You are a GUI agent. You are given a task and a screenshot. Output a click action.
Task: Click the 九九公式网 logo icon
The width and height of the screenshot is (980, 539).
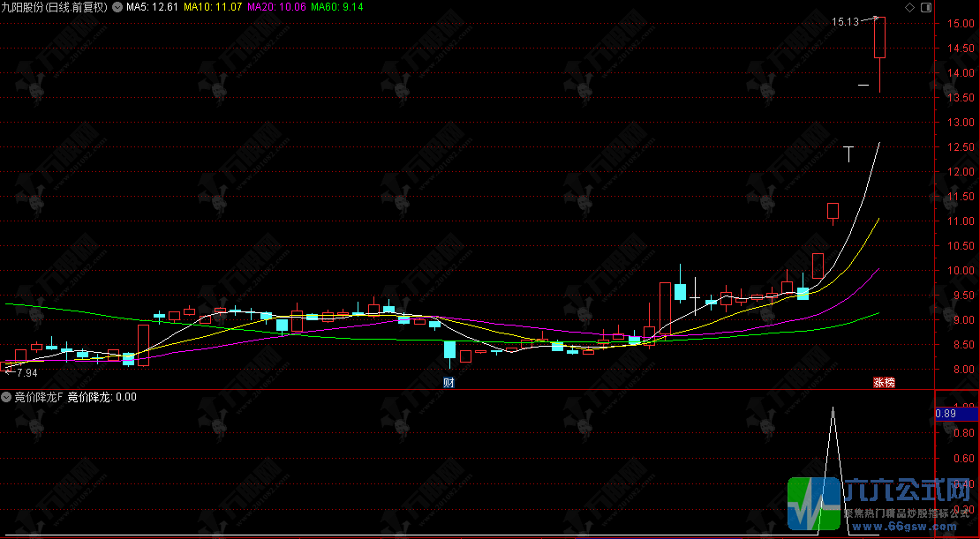click(x=814, y=504)
